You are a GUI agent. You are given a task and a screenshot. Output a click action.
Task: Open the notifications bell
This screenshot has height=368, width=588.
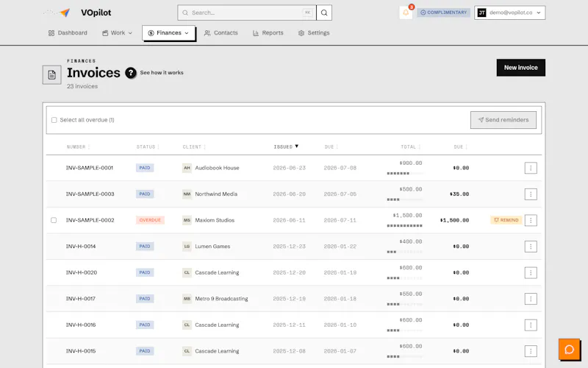pyautogui.click(x=406, y=13)
